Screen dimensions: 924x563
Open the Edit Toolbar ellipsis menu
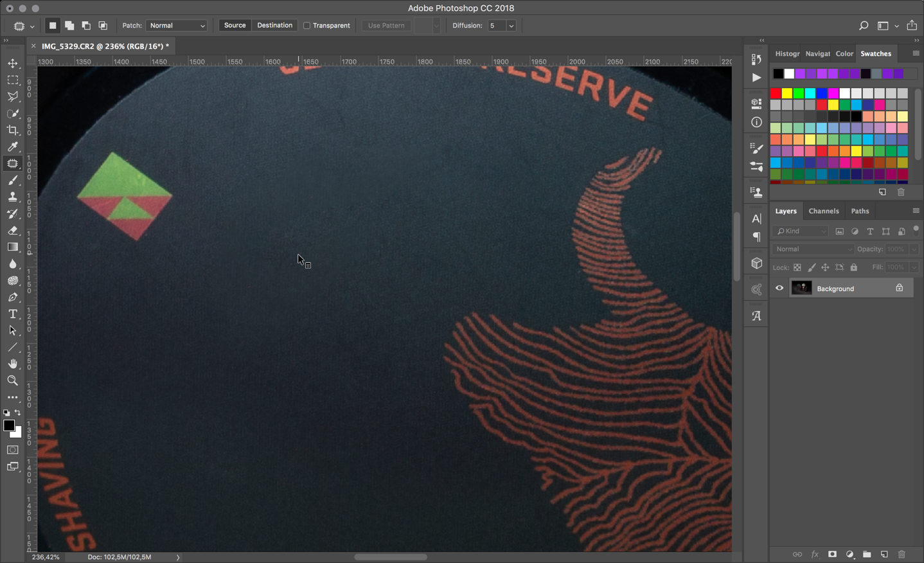coord(13,398)
